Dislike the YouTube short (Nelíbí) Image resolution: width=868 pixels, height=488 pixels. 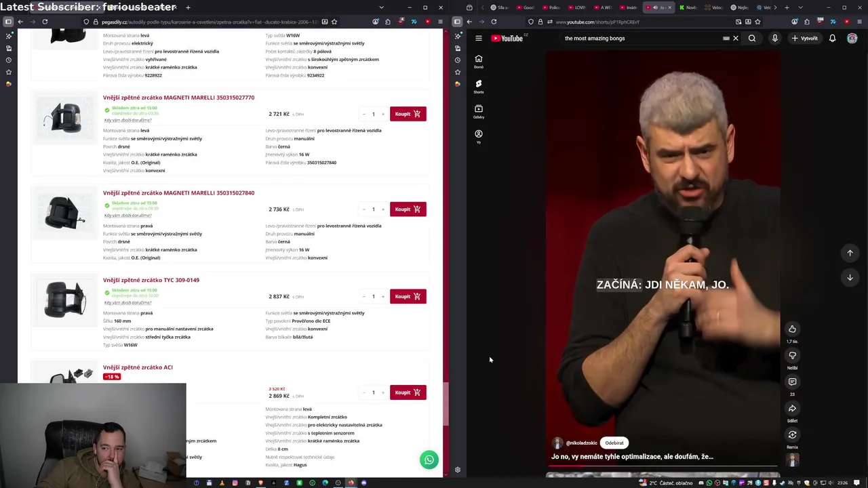pyautogui.click(x=792, y=356)
